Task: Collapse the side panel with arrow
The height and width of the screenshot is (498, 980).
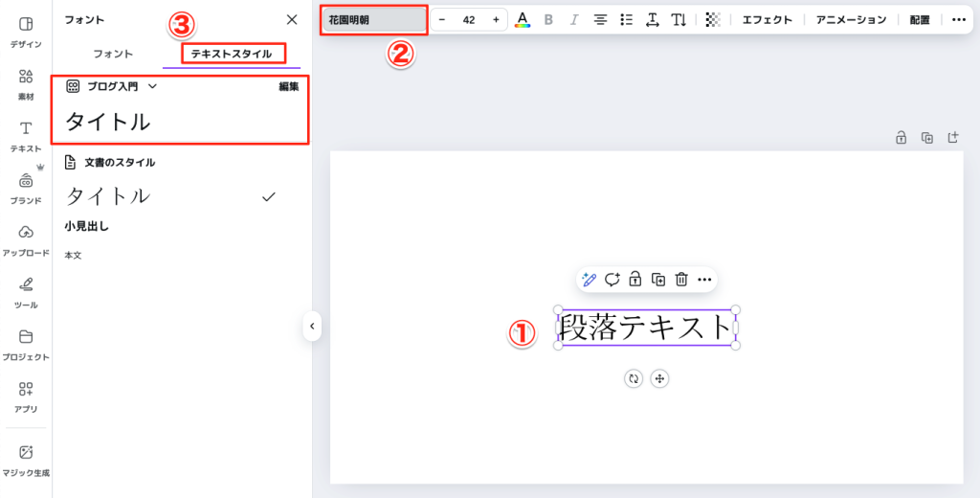Action: click(x=311, y=327)
